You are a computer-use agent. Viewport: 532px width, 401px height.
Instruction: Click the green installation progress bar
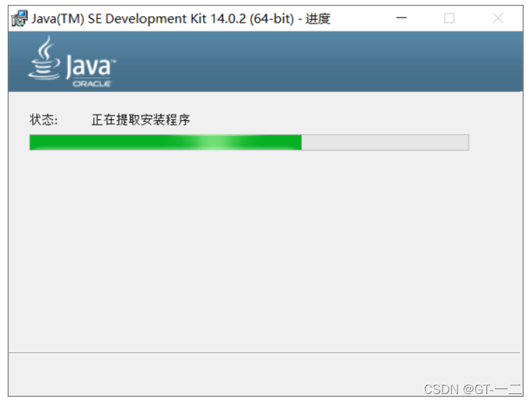[x=249, y=142]
